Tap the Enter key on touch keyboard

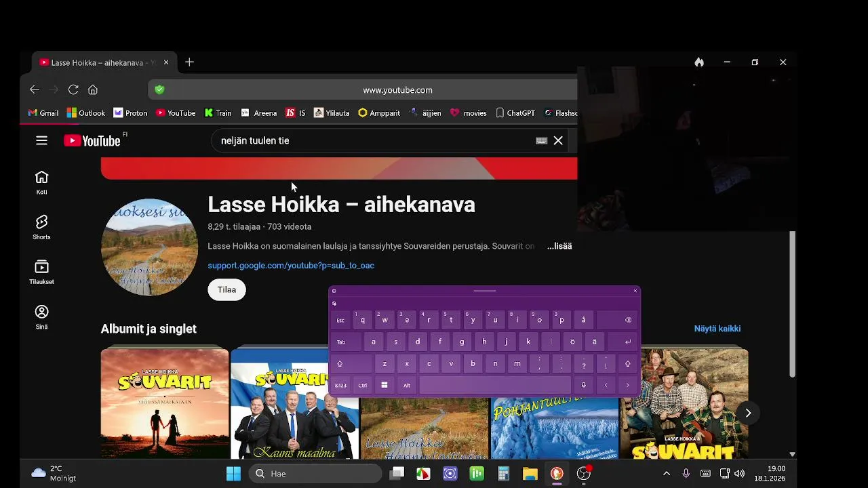tap(624, 342)
